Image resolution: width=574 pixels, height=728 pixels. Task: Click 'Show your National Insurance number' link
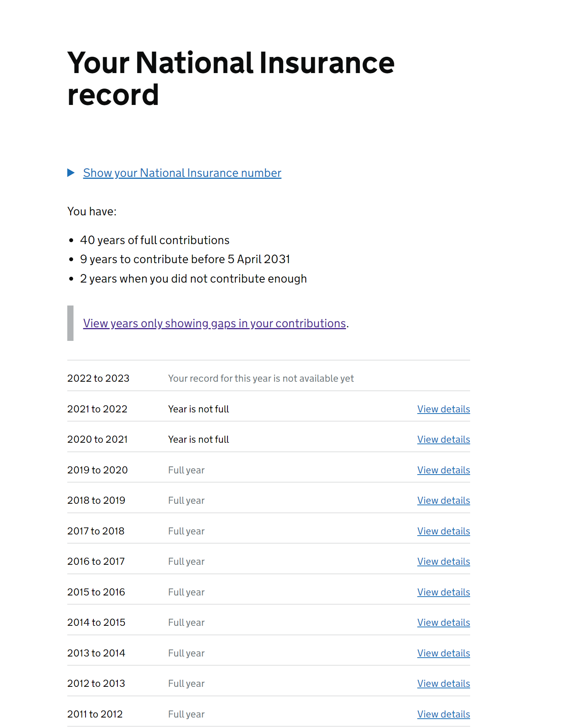click(182, 173)
